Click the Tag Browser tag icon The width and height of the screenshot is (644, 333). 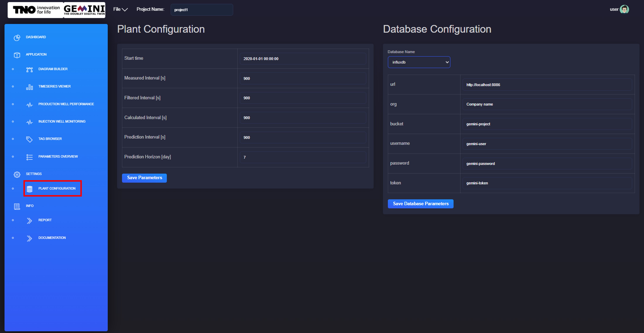[x=30, y=139]
